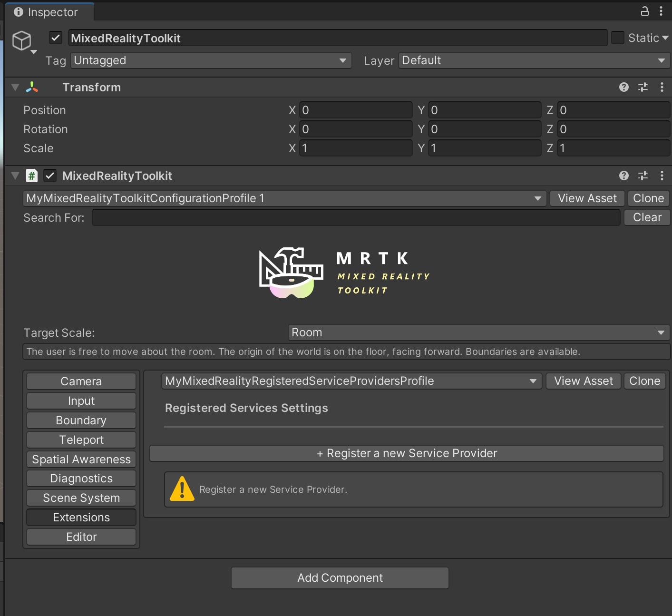Open Transform component help reference
Screen dimensions: 672x616
(624, 87)
